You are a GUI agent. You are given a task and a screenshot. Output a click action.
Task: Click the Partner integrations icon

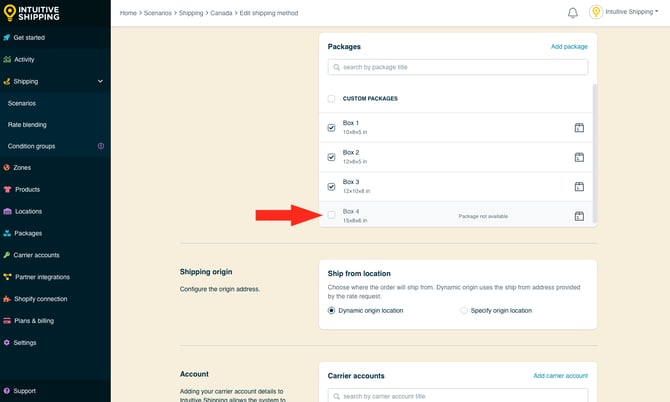click(7, 277)
